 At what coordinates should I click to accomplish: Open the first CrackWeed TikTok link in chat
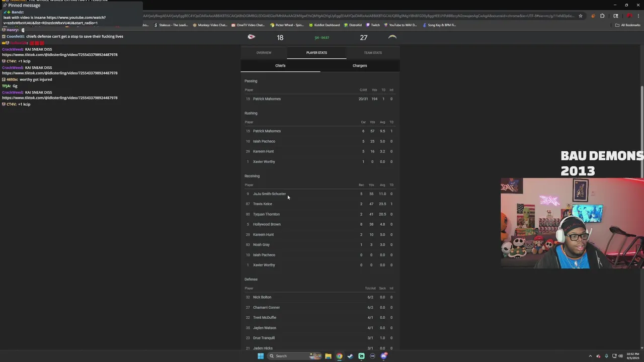pyautogui.click(x=60, y=55)
